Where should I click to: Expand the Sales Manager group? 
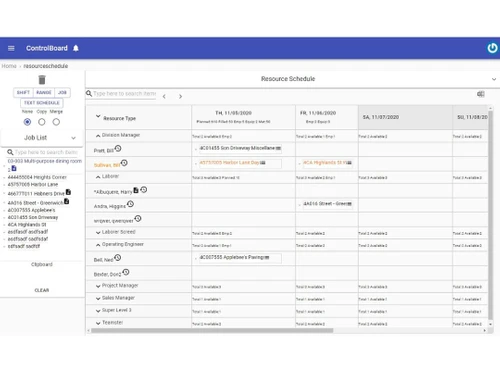pyautogui.click(x=98, y=298)
